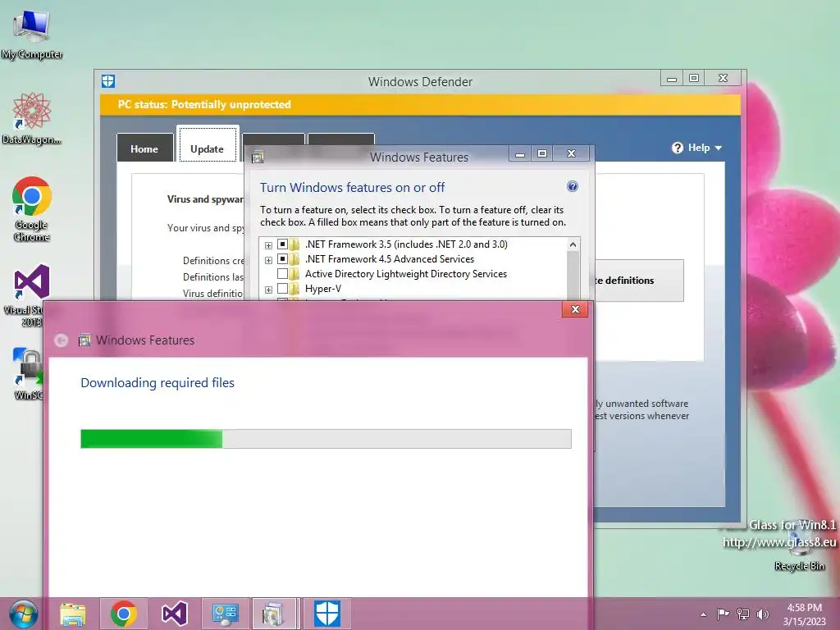Image resolution: width=840 pixels, height=630 pixels.
Task: Toggle .NET Framework 3.5 checkbox
Action: (282, 244)
